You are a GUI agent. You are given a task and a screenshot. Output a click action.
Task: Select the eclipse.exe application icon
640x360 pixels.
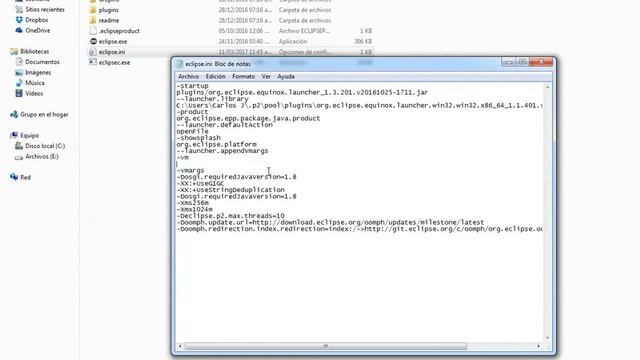(x=93, y=41)
